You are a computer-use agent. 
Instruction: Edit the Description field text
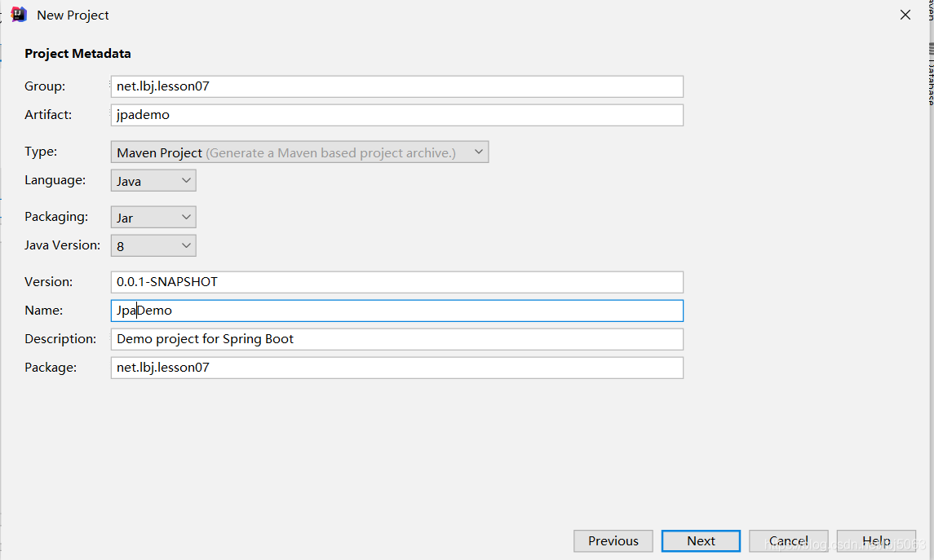[396, 339]
